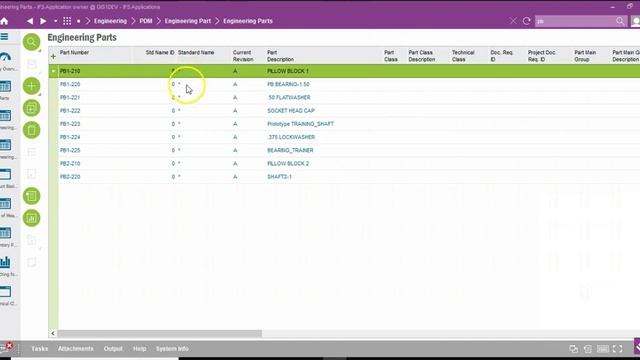Viewport: 640px width, 360px height.
Task: Click the red error notification icon
Action: (9, 346)
